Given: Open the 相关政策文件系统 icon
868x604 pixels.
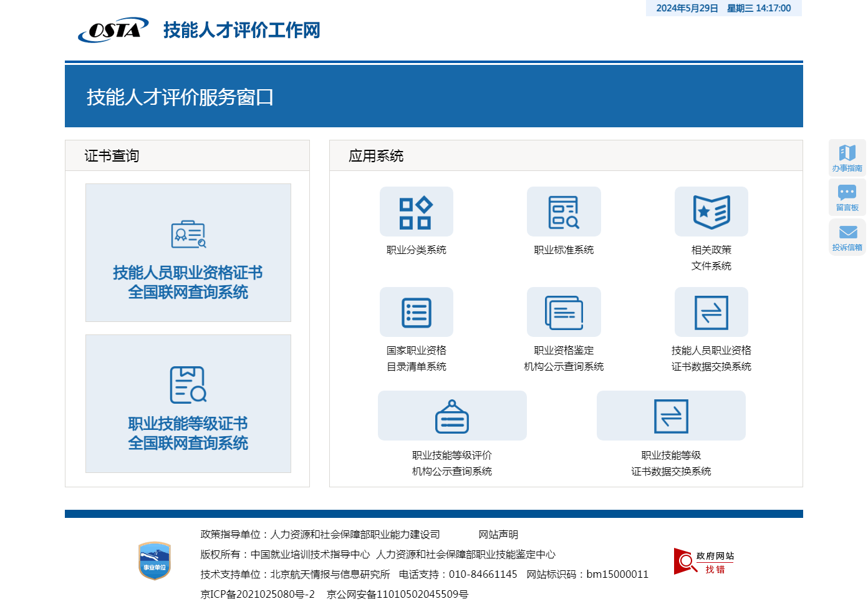Looking at the screenshot, I should point(711,212).
